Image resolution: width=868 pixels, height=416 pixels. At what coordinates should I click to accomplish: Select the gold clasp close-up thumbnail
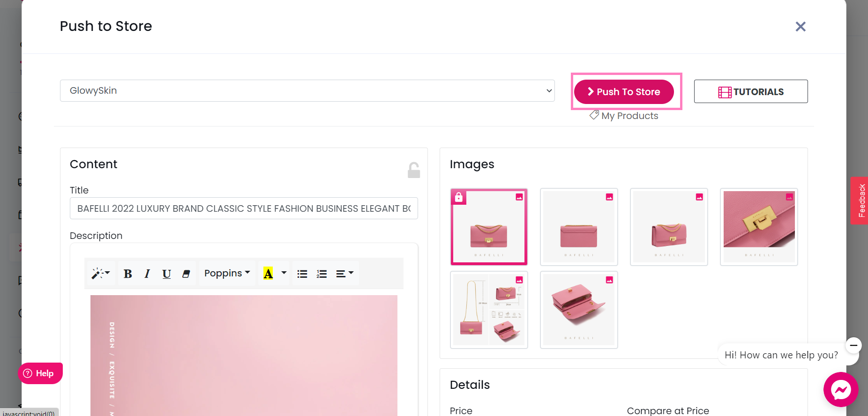(759, 227)
